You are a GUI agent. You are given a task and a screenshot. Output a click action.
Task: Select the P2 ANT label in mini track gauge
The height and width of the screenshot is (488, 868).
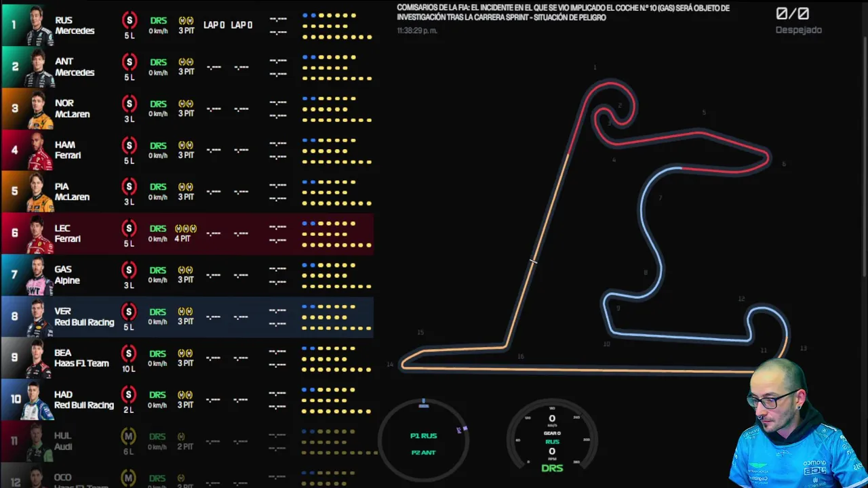click(x=423, y=452)
